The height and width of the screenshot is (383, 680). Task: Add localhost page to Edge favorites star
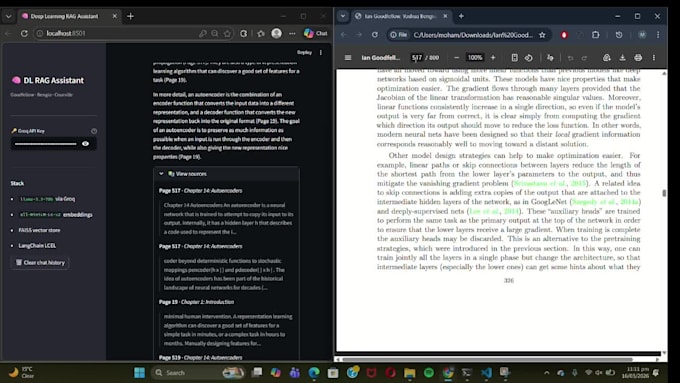[227, 33]
